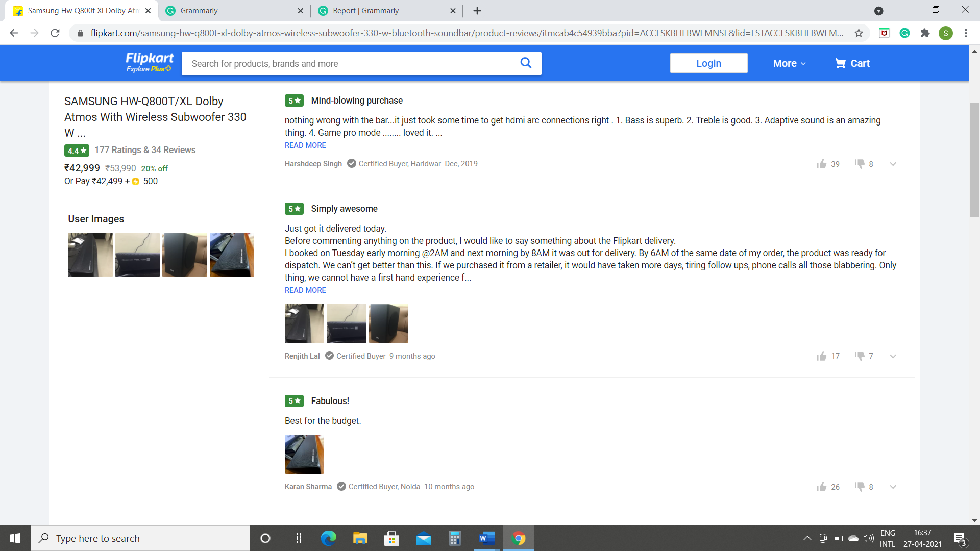The height and width of the screenshot is (551, 980).
Task: Select the Samsung Hw Q800t tab
Action: (81, 11)
